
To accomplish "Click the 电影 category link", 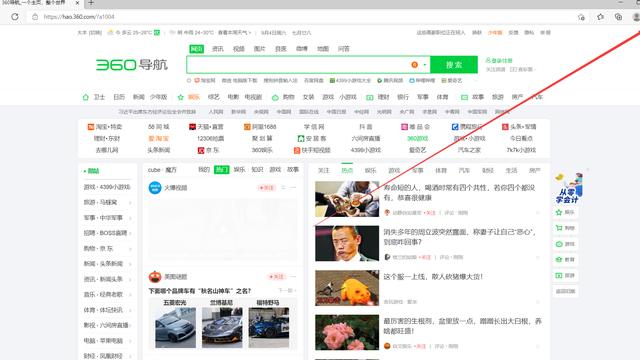I will click(x=233, y=97).
